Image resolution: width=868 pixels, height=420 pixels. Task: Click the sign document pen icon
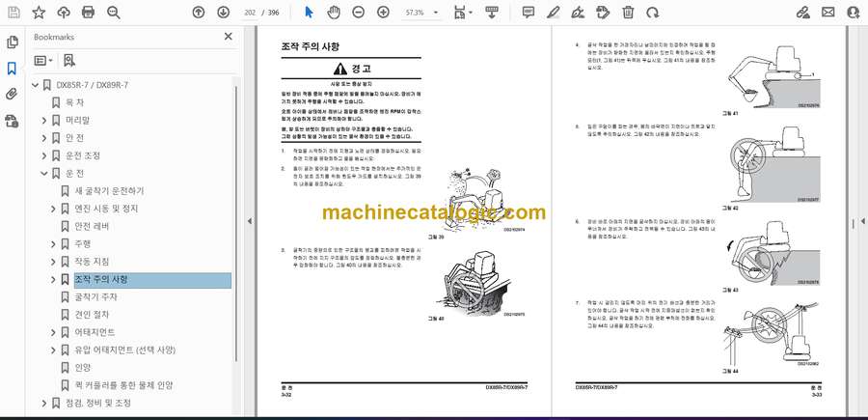click(578, 13)
